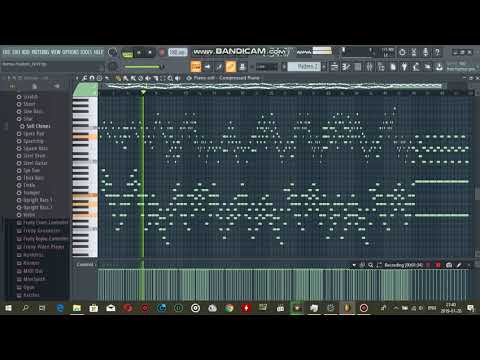Click the plugin picker plug icon
Viewport: 480px width, 360px height.
click(404, 67)
